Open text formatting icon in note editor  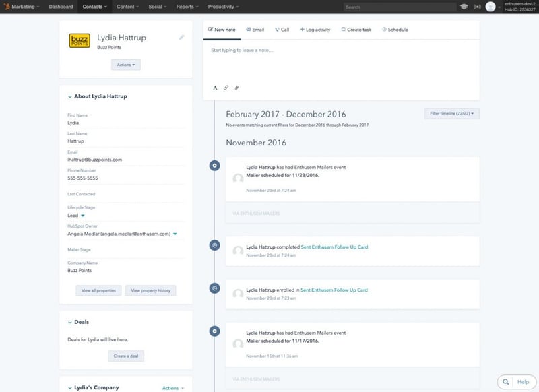coord(215,88)
